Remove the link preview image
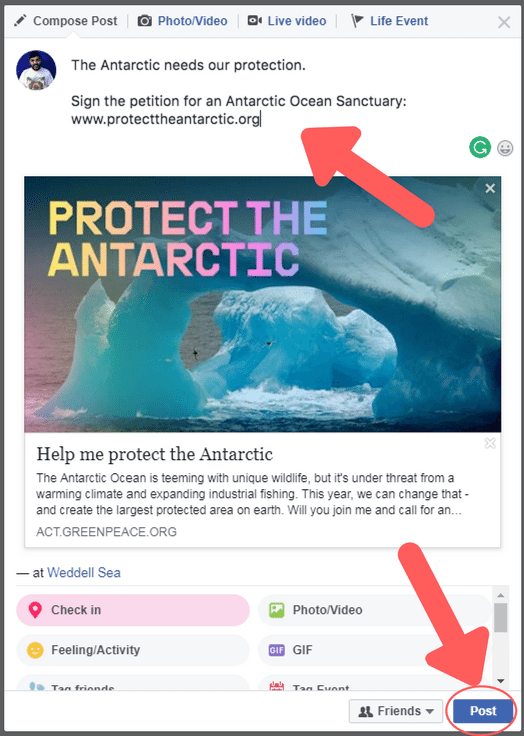524x736 pixels. [490, 188]
